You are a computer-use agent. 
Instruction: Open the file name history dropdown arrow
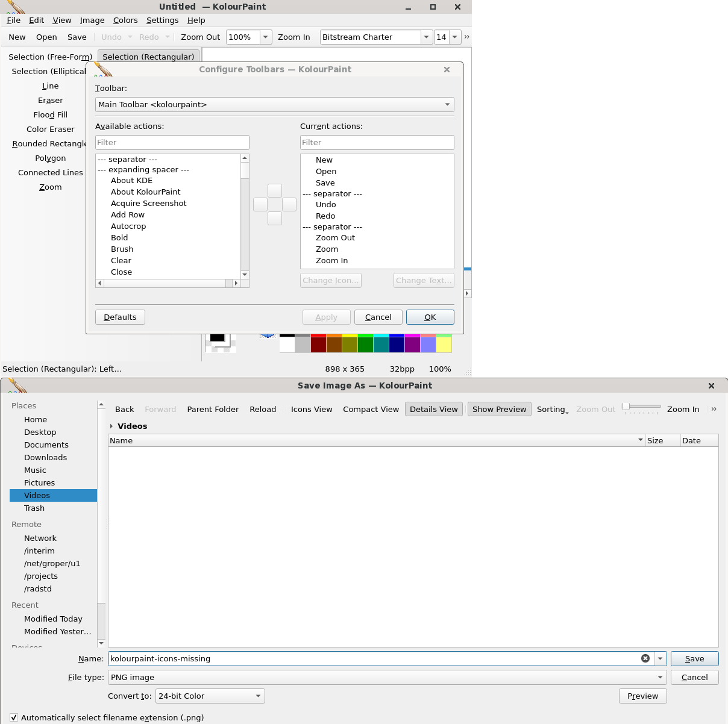tap(661, 658)
